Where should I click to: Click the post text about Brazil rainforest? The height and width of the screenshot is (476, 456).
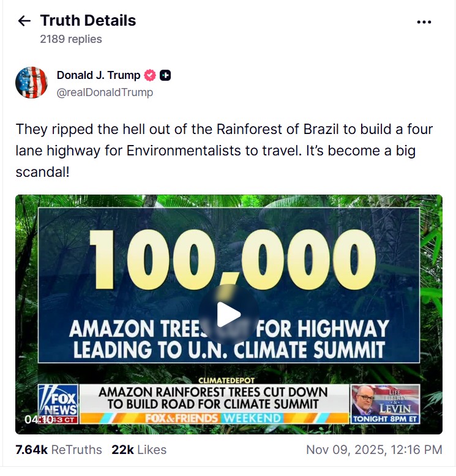[x=224, y=151]
